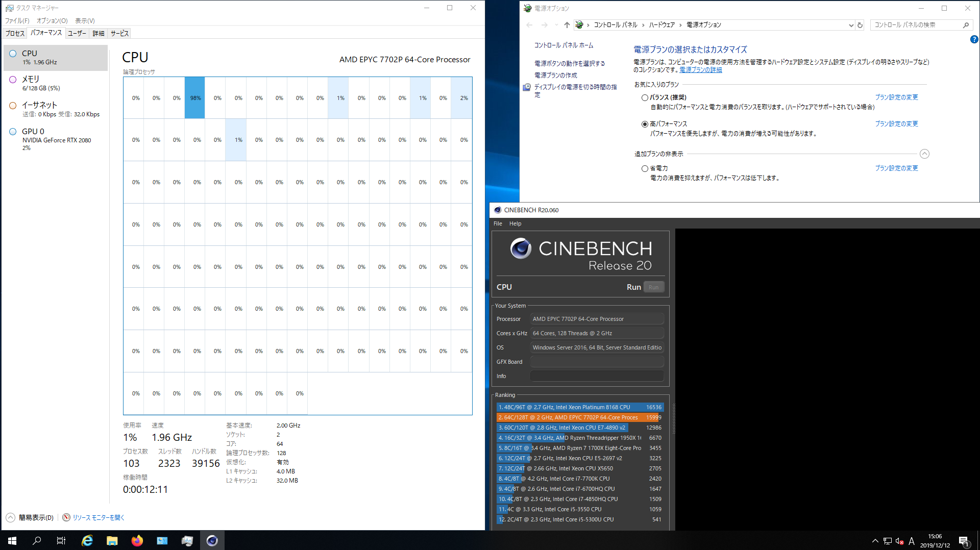Click the IME input mode indicator A

pos(912,541)
